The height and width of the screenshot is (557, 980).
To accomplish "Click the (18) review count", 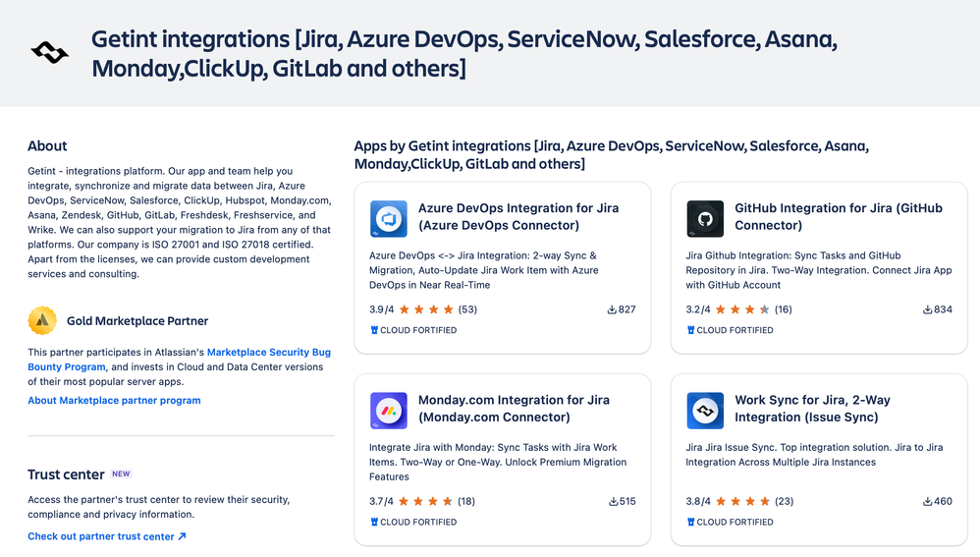I will (x=466, y=501).
